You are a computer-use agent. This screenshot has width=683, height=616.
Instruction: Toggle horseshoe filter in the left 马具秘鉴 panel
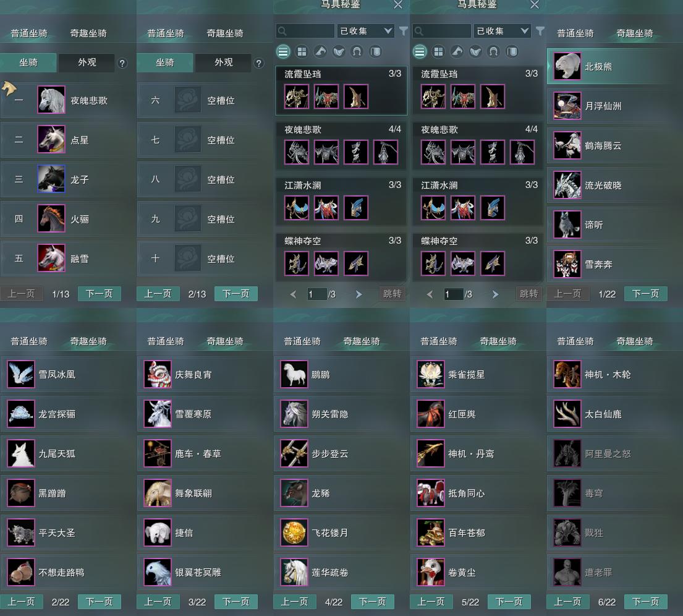357,52
